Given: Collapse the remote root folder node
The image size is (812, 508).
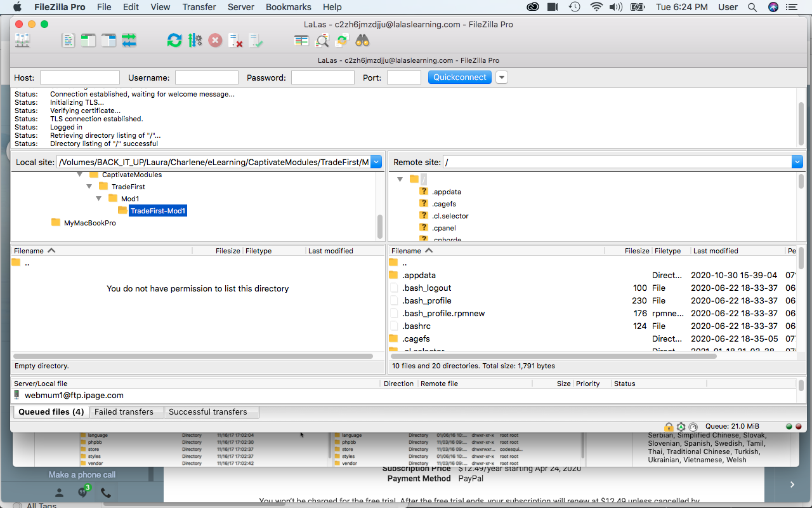Looking at the screenshot, I should click(400, 180).
